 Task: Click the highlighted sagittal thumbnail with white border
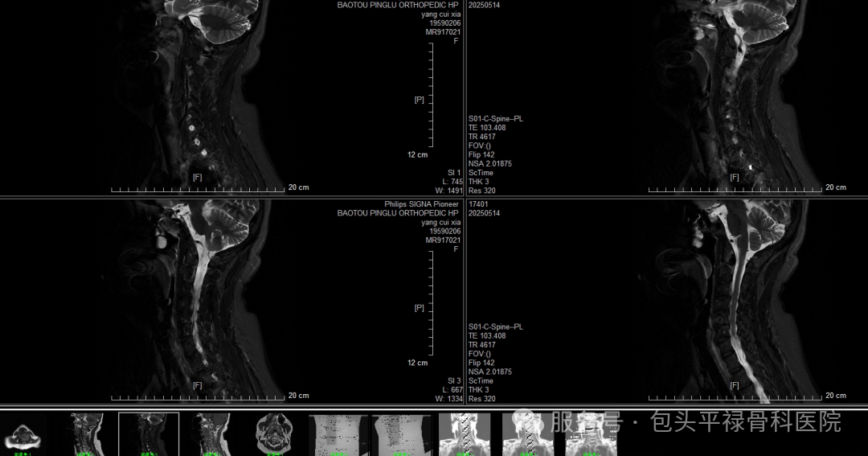[x=149, y=434]
